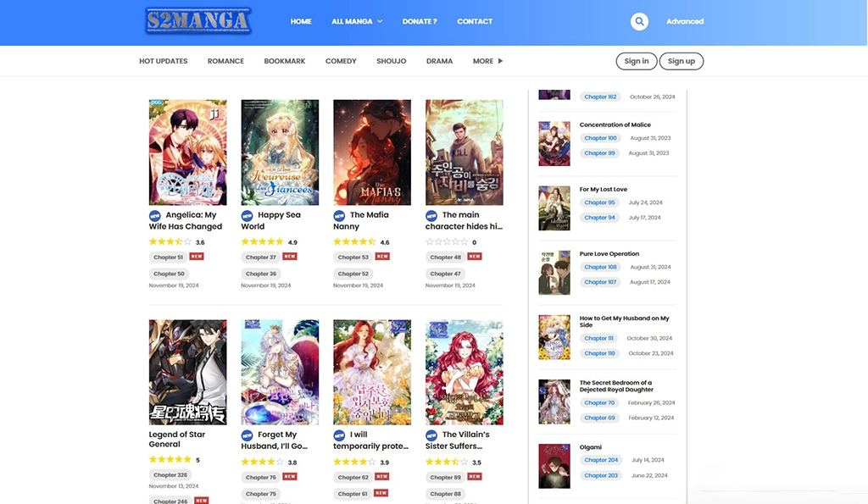This screenshot has height=504, width=868.
Task: Rate The main character hides his strength five stars
Action: click(x=462, y=243)
